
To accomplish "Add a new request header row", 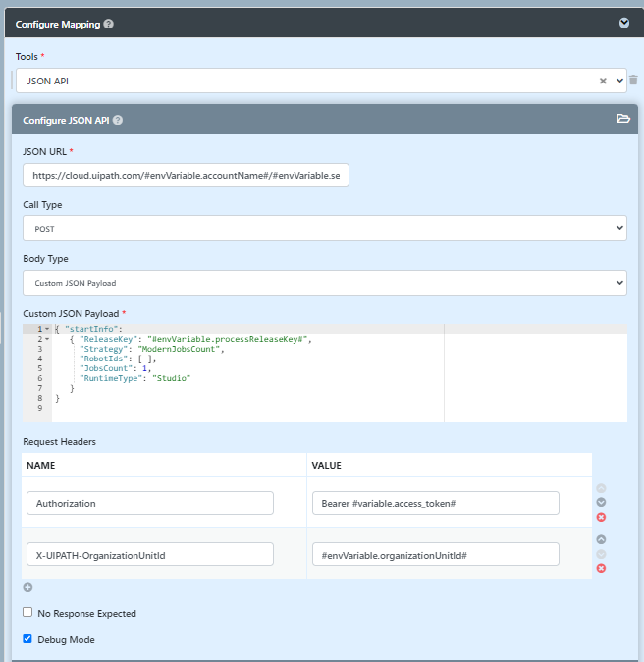I will click(27, 588).
